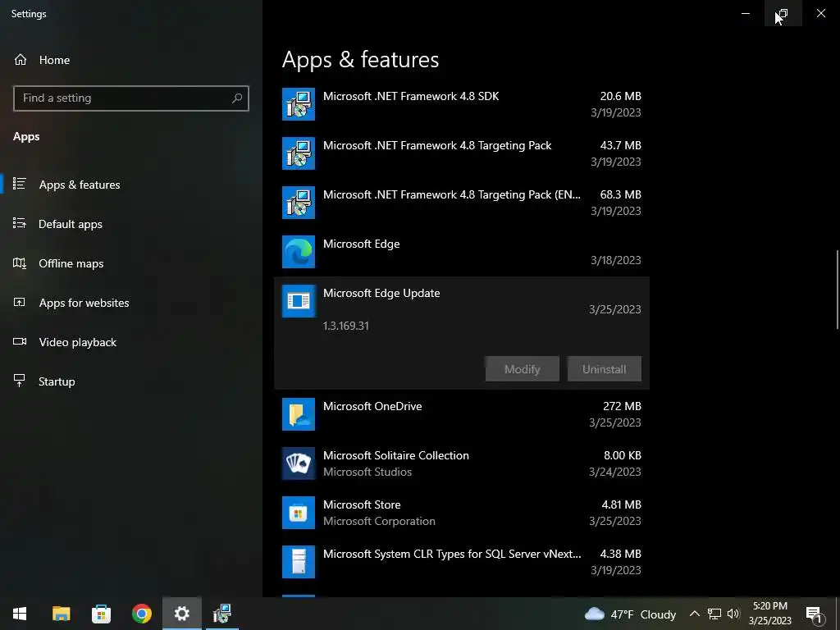Screen dimensions: 840x630
Task: Click the Find a setting search box
Action: [130, 98]
